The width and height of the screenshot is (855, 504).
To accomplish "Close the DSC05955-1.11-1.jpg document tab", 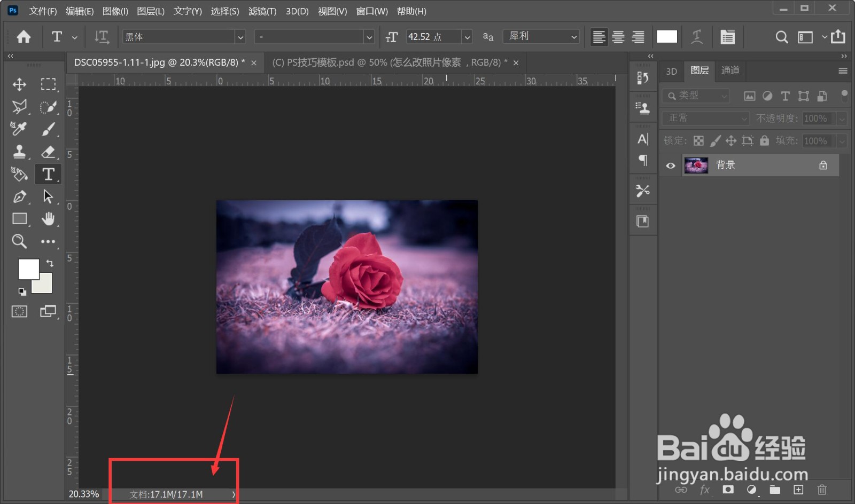I will pyautogui.click(x=254, y=63).
